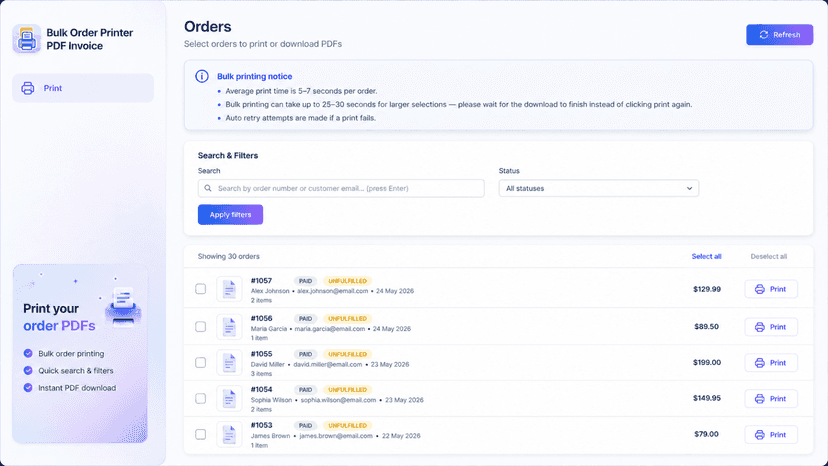This screenshot has width=828, height=466.
Task: Click the document icon for order #1056
Action: coord(229,327)
